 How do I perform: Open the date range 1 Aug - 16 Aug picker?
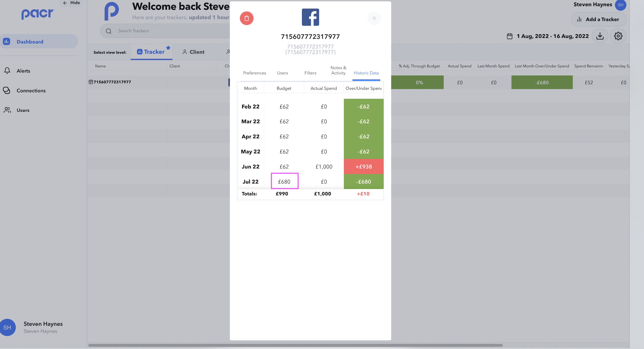pyautogui.click(x=553, y=36)
